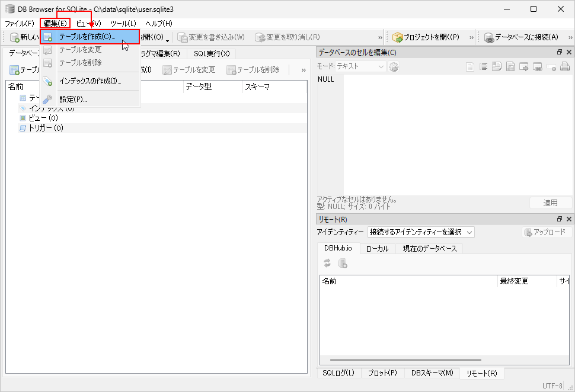Close the データベースのセルを編集 panel
Viewport: 575px width, 392px height.
(x=568, y=52)
